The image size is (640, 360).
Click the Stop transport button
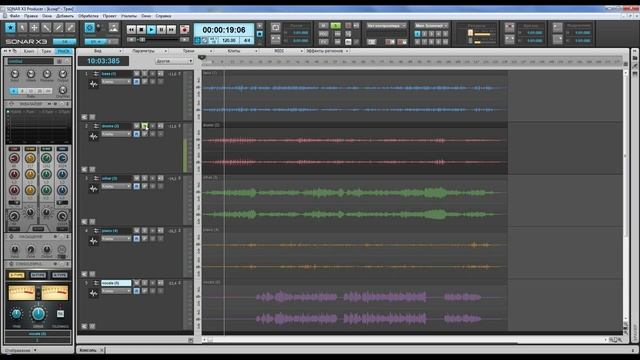(141, 29)
